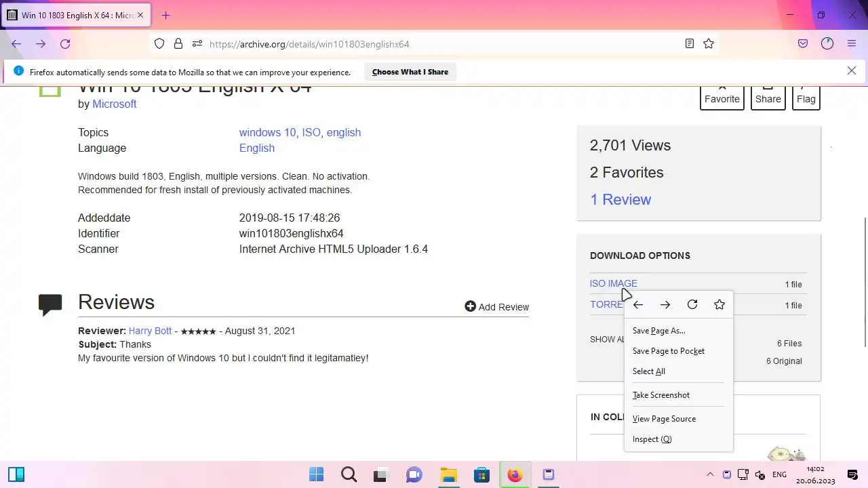Choose View Page Source
The image size is (868, 488).
pyautogui.click(x=678, y=419)
